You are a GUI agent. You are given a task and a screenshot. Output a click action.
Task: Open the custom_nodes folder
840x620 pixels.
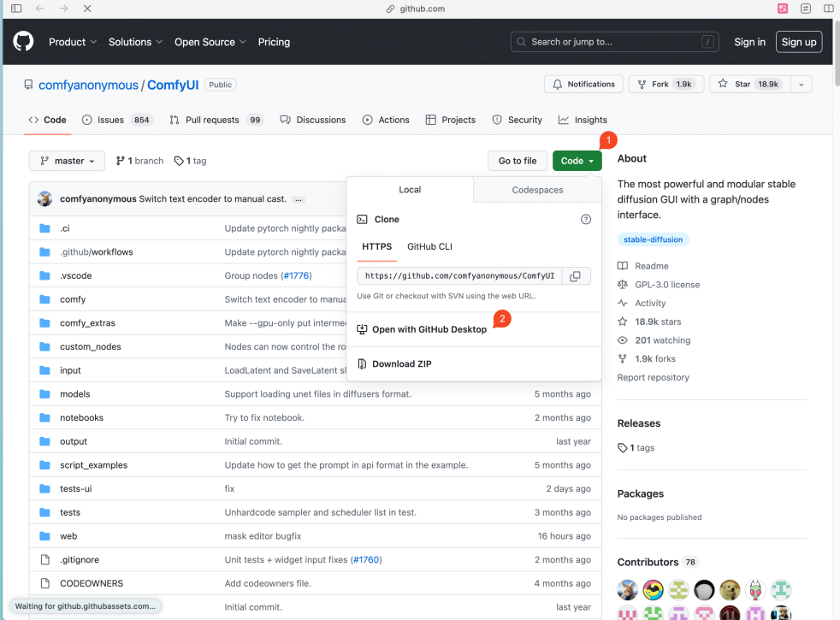click(x=91, y=347)
